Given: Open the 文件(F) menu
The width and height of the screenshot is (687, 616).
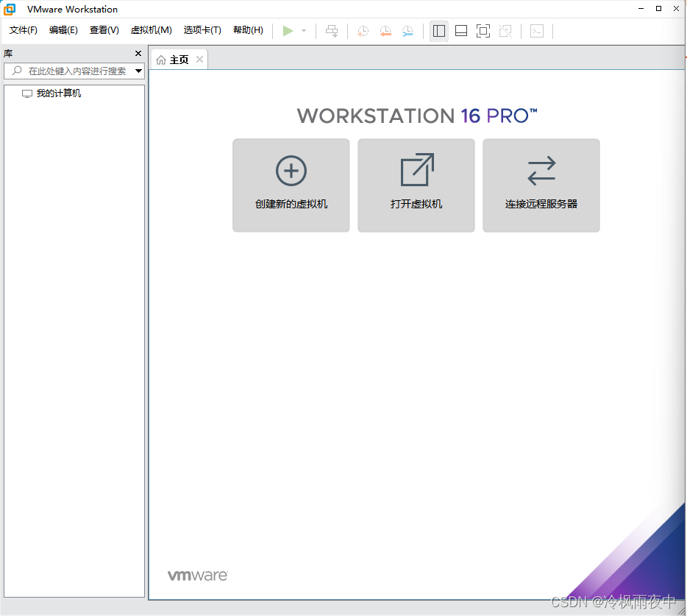Looking at the screenshot, I should [x=24, y=30].
